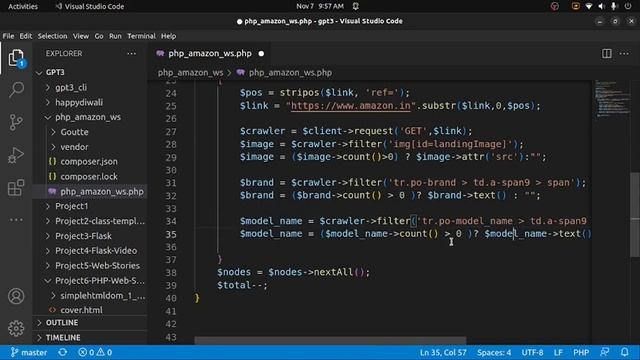
Task: Open Explorer panel more actions ellipsis
Action: tap(131, 53)
